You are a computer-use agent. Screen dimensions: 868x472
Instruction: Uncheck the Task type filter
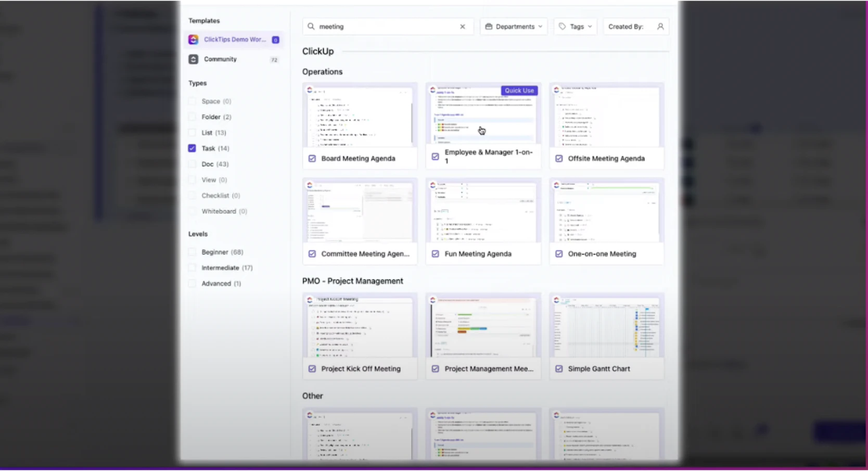pos(192,148)
